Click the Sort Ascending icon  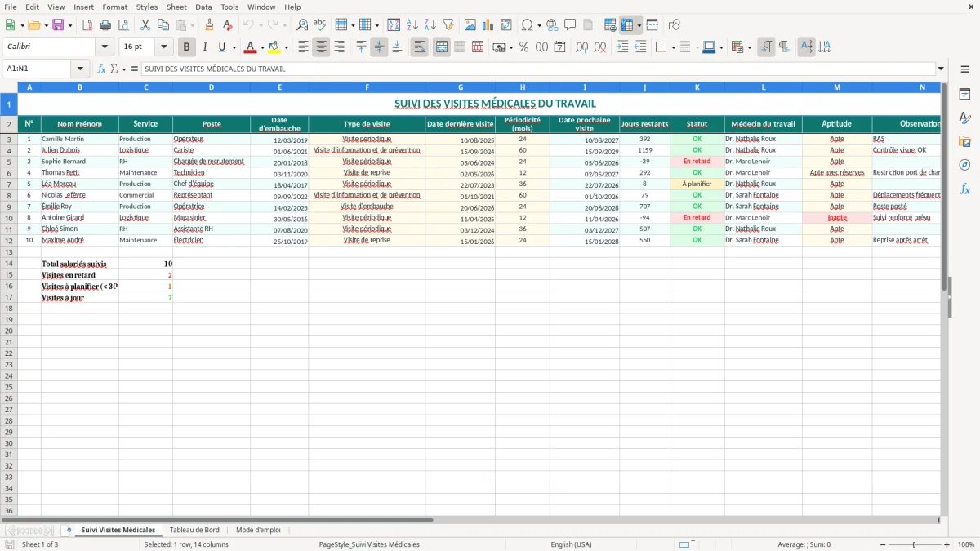click(x=412, y=25)
